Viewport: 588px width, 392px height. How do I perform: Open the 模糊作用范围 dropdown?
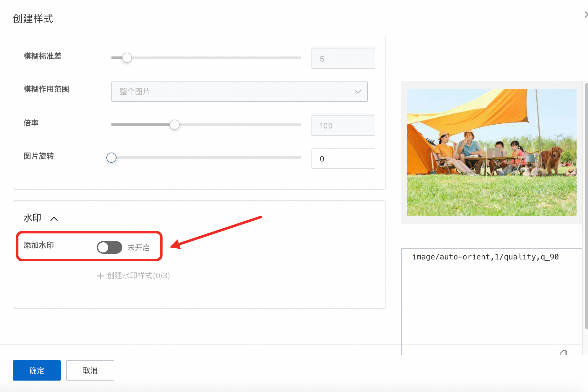239,92
